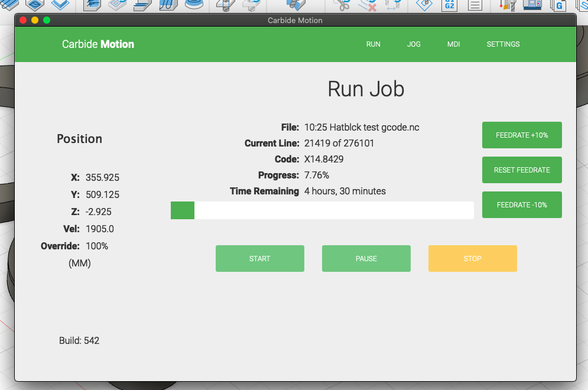Viewport: 588px width, 390px height.
Task: Switch to the RUN tab
Action: pyautogui.click(x=373, y=44)
